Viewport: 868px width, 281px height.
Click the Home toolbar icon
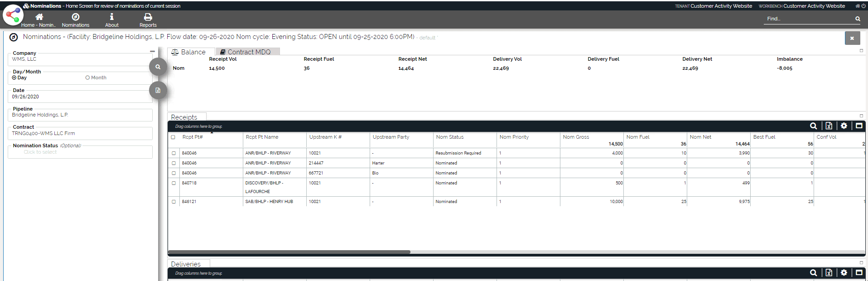pyautogui.click(x=39, y=17)
